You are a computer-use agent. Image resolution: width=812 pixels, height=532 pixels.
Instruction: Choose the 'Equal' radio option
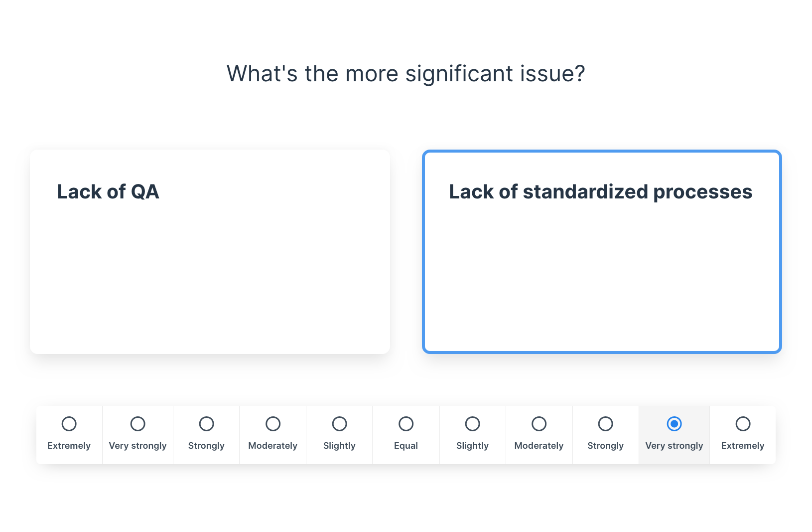(x=406, y=424)
